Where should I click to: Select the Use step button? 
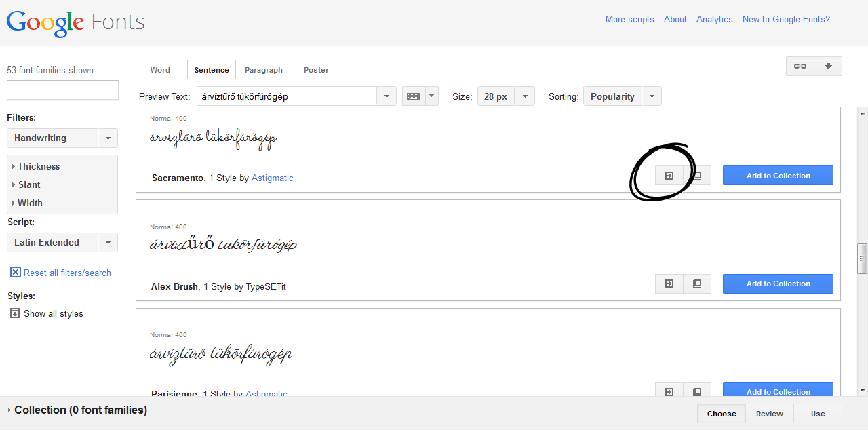coord(818,414)
